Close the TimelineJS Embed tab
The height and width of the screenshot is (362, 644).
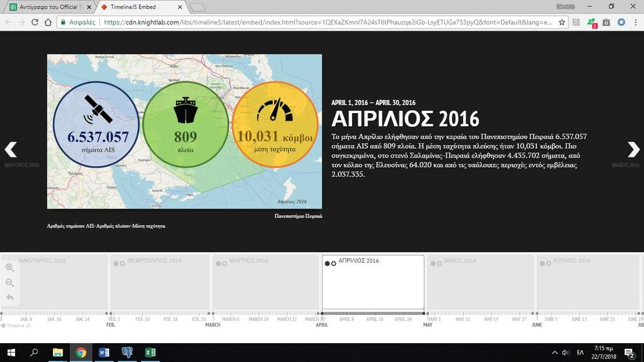coord(180,7)
